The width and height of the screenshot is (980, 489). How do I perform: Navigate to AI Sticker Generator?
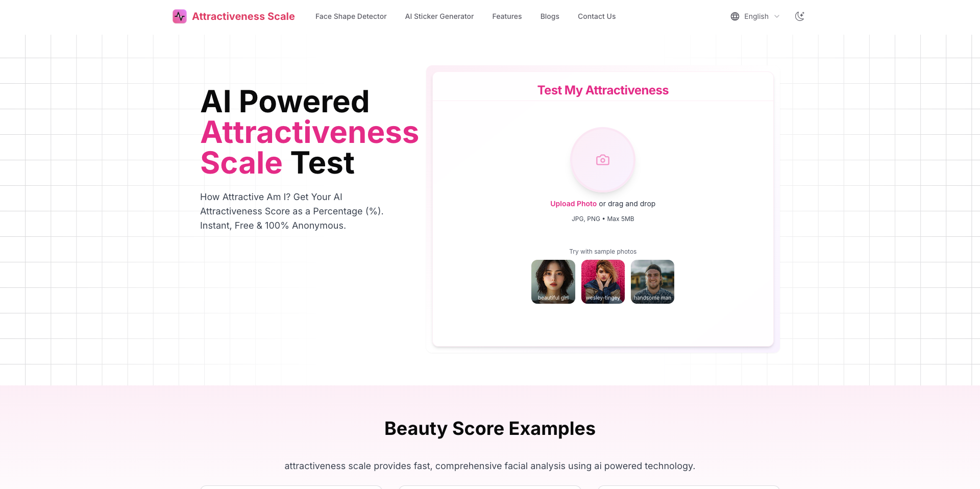pyautogui.click(x=439, y=16)
